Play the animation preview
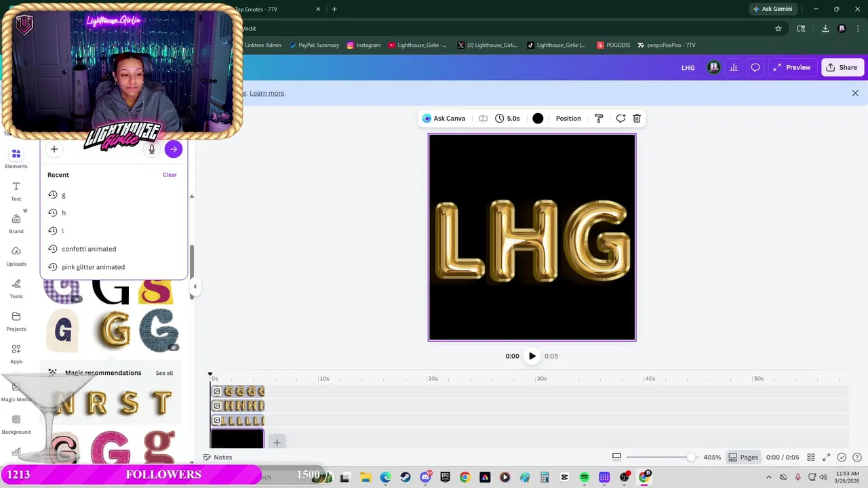 [x=532, y=356]
